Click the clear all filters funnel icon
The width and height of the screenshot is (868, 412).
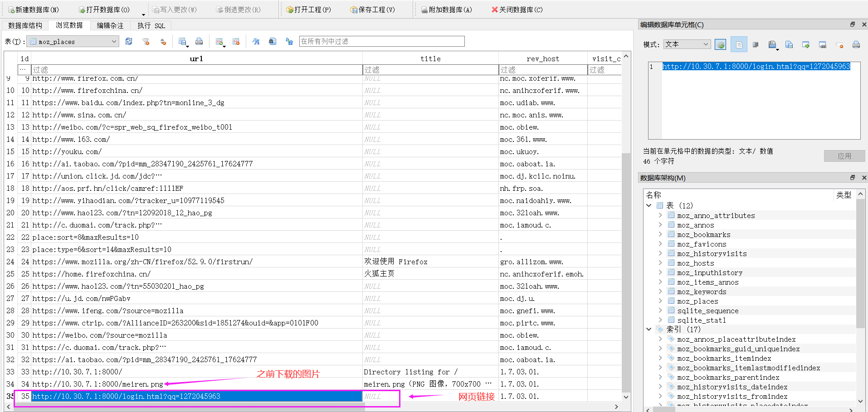click(146, 42)
